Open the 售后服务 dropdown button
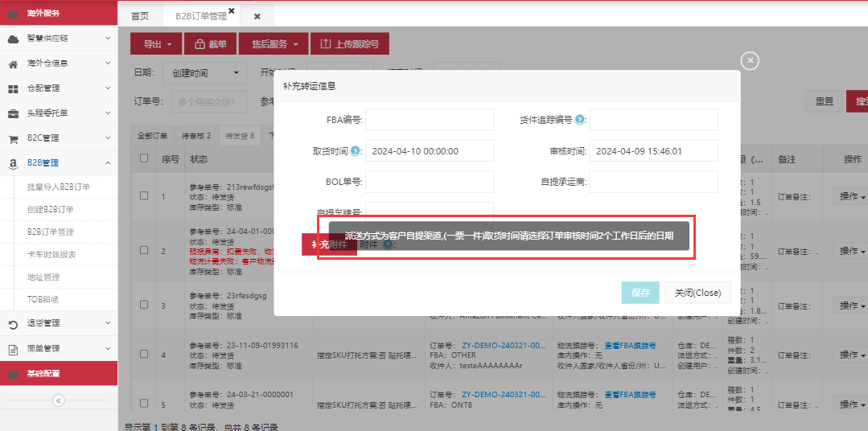This screenshot has height=431, width=868. coord(274,43)
